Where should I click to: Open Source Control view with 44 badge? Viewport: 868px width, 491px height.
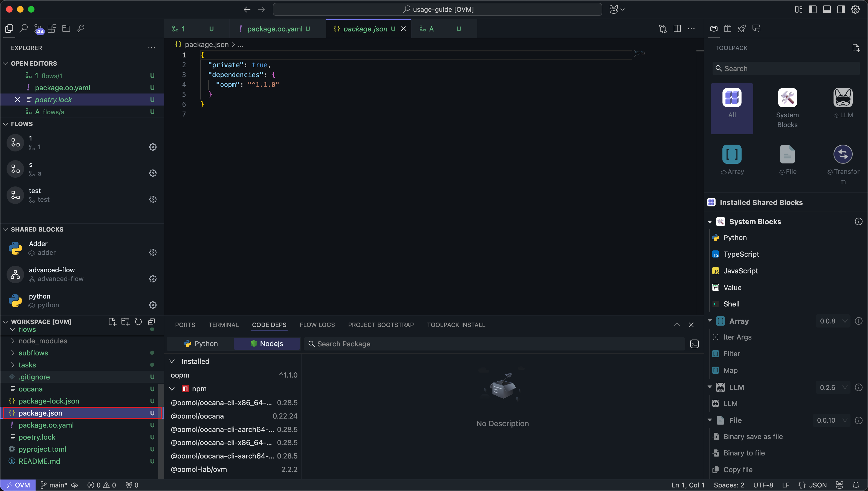pyautogui.click(x=38, y=29)
